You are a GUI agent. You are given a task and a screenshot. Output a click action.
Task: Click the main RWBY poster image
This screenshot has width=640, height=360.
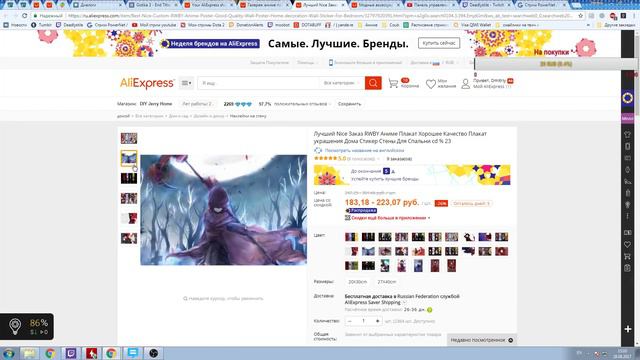(x=223, y=210)
